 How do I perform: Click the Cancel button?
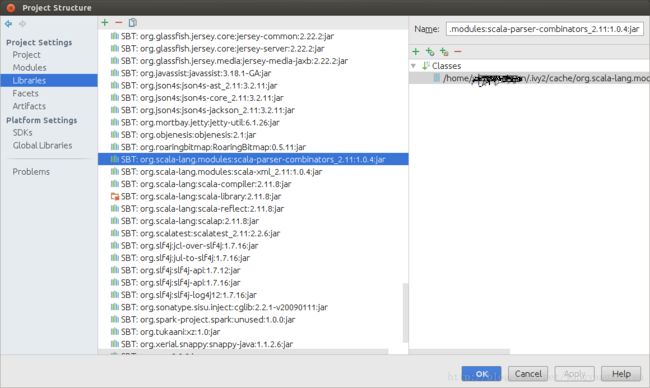528,374
